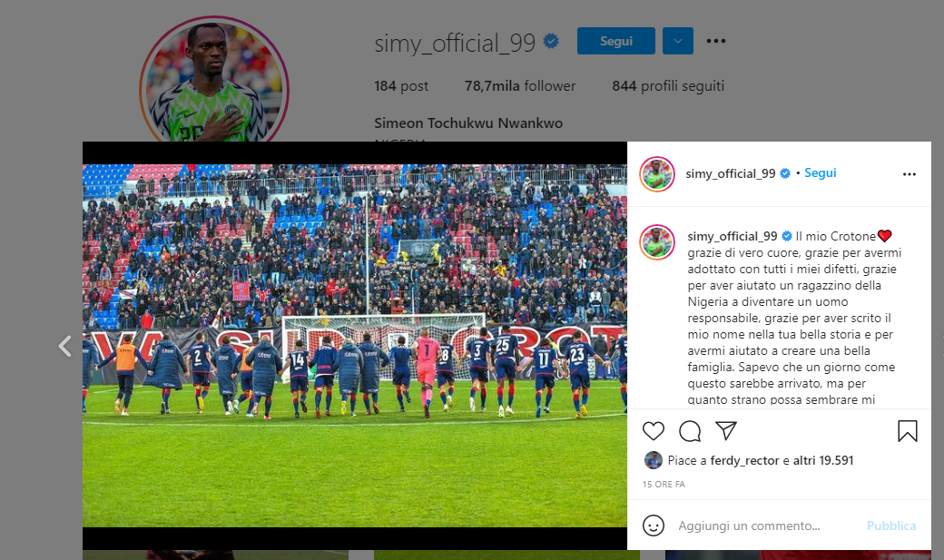Open profile options three-dot menu
Image resolution: width=944 pixels, height=560 pixels.
click(x=716, y=41)
